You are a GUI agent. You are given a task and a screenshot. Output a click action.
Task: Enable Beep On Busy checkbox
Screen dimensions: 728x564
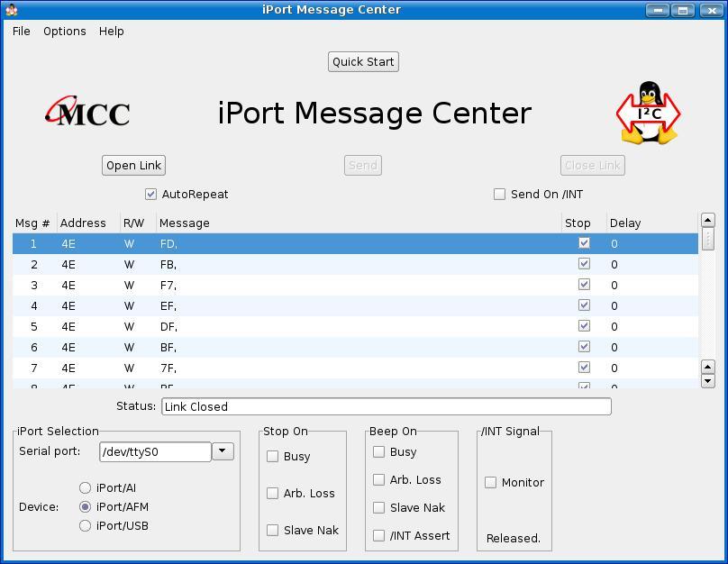click(378, 451)
